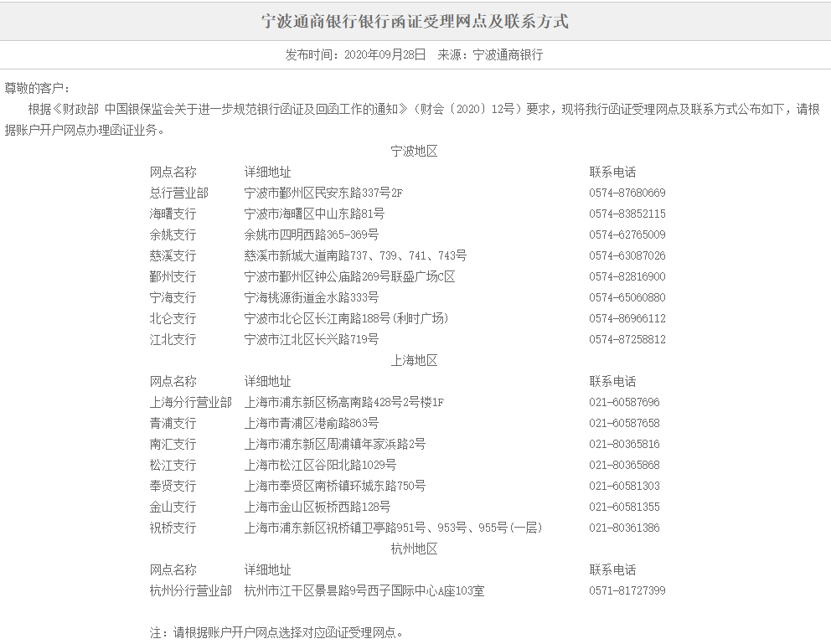Viewport: 831px width, 644px height.
Task: Click address 杭州市江干区景昙路9号西子国际中心A座103室
Action: pos(364,591)
